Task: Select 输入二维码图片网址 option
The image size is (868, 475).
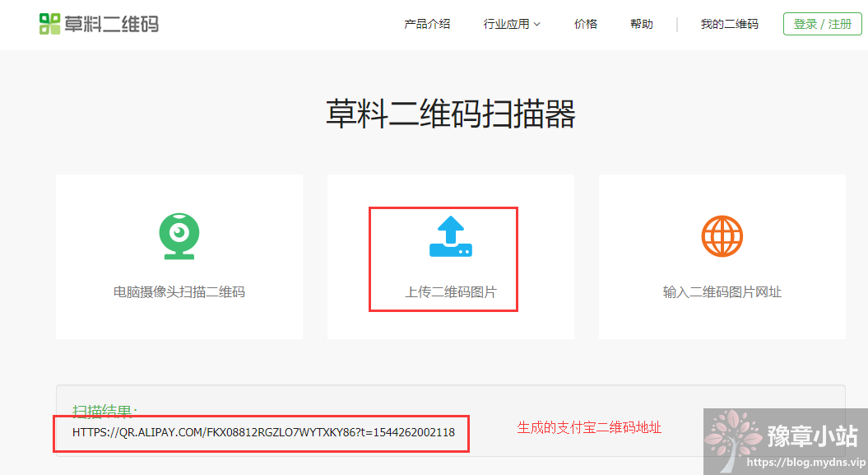Action: [722, 291]
